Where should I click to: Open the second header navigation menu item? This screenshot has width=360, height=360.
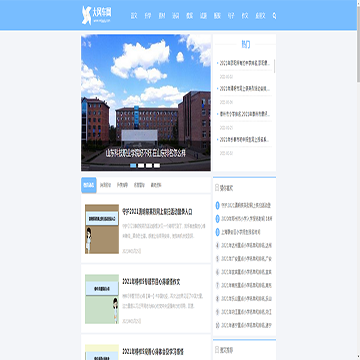point(148,16)
